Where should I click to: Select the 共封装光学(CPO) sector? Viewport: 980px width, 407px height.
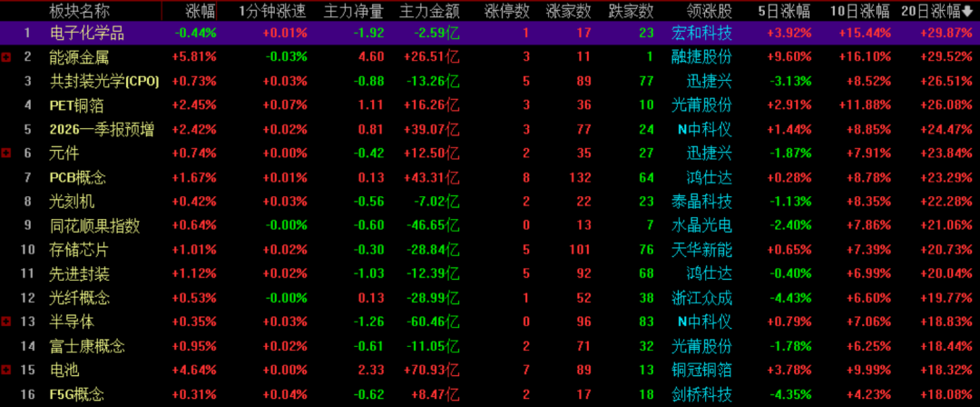click(x=104, y=82)
